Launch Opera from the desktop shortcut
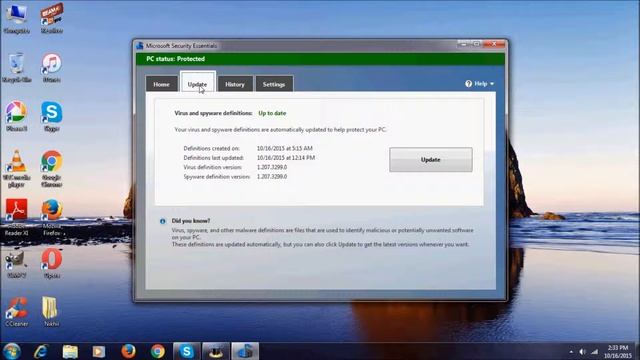Viewport: 640px width, 360px height. pyautogui.click(x=51, y=264)
